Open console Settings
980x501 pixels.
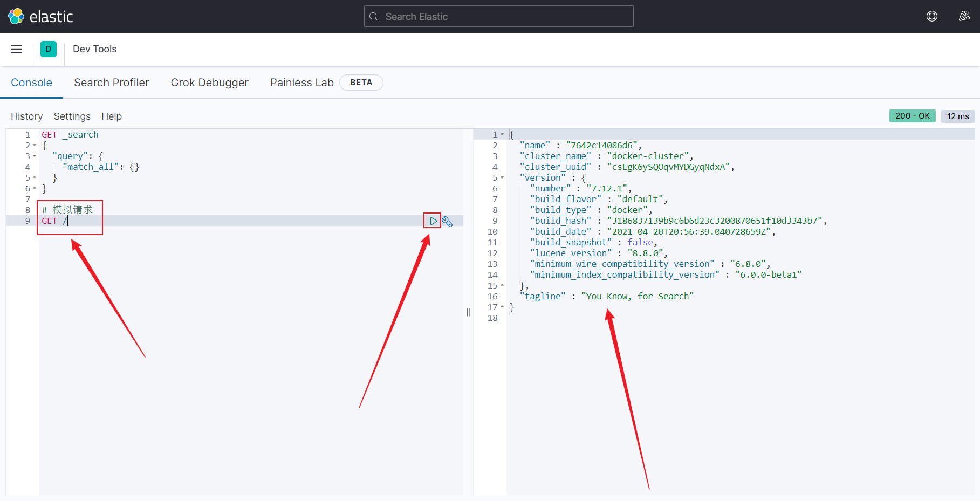click(x=72, y=116)
